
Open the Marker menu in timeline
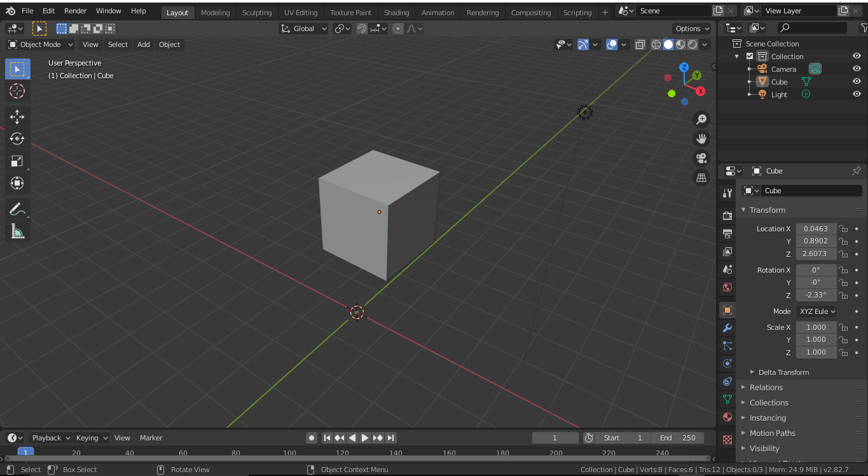[x=151, y=438]
